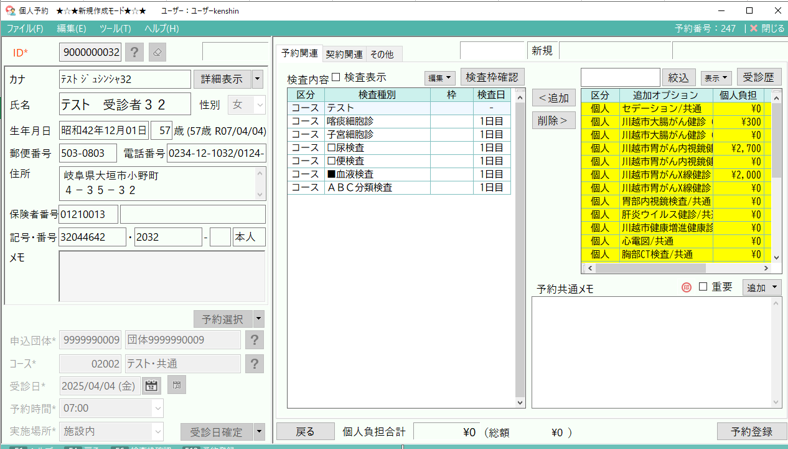Click the red stamp icon near 重要
The image size is (788, 449).
pyautogui.click(x=686, y=288)
